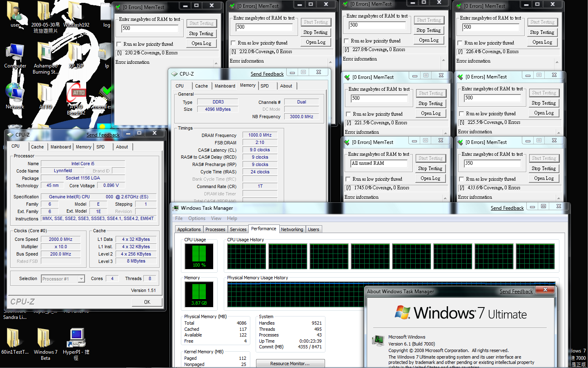Click title icon of MemTest with 230.2% coverage
This screenshot has width=588, height=368.
click(x=118, y=7)
